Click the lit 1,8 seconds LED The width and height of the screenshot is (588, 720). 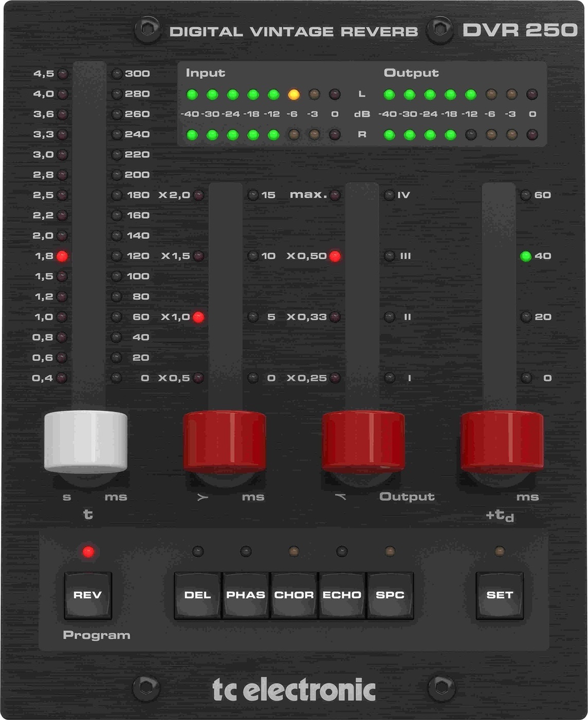pos(62,256)
